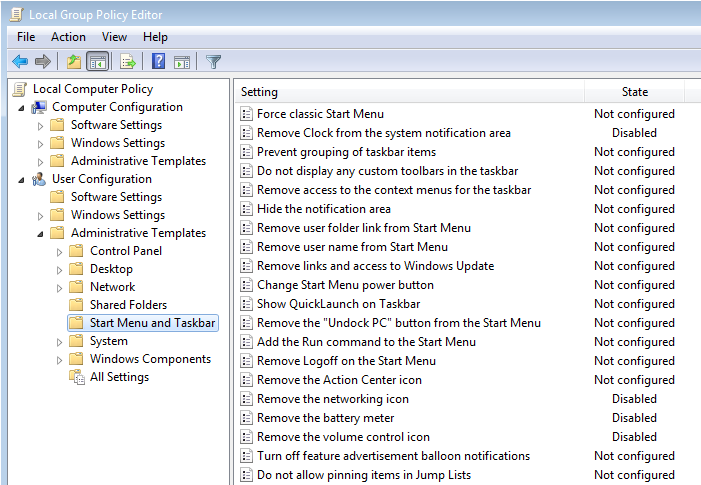Click the Local Computer Policy scroll icon
The width and height of the screenshot is (701, 485).
(19, 89)
